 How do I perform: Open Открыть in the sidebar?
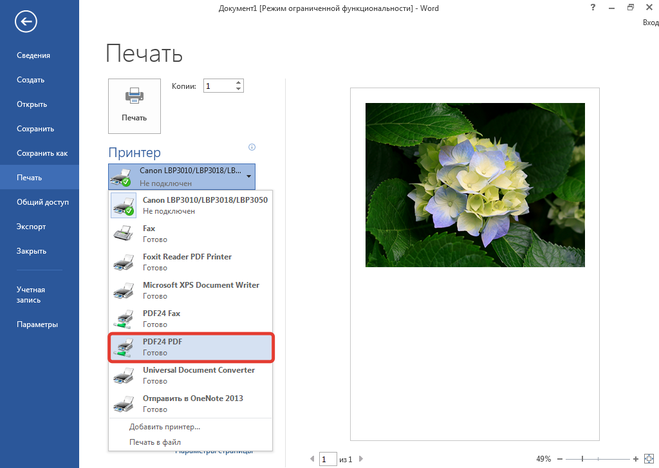32,104
